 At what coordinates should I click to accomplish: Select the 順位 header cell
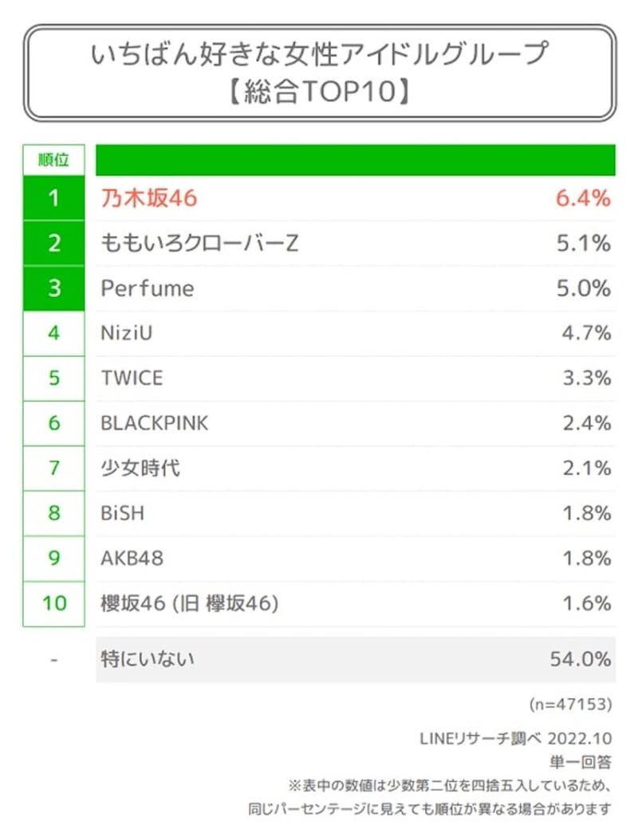(x=53, y=159)
